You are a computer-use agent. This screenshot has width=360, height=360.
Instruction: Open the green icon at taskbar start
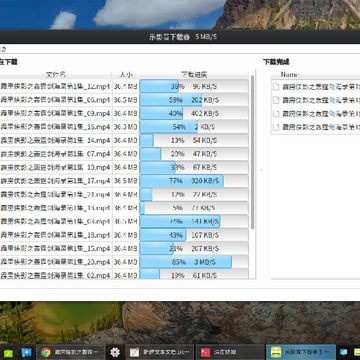[8, 352]
